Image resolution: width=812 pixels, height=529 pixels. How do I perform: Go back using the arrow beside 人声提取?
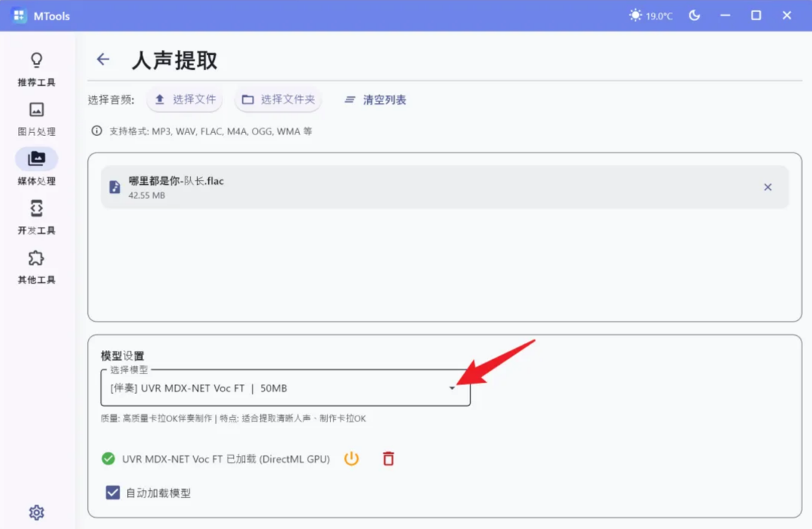click(x=103, y=59)
